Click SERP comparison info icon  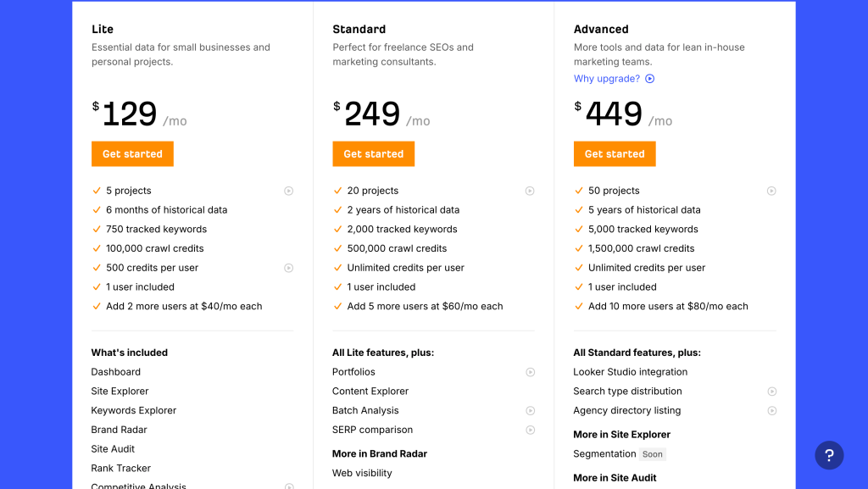pyautogui.click(x=530, y=430)
